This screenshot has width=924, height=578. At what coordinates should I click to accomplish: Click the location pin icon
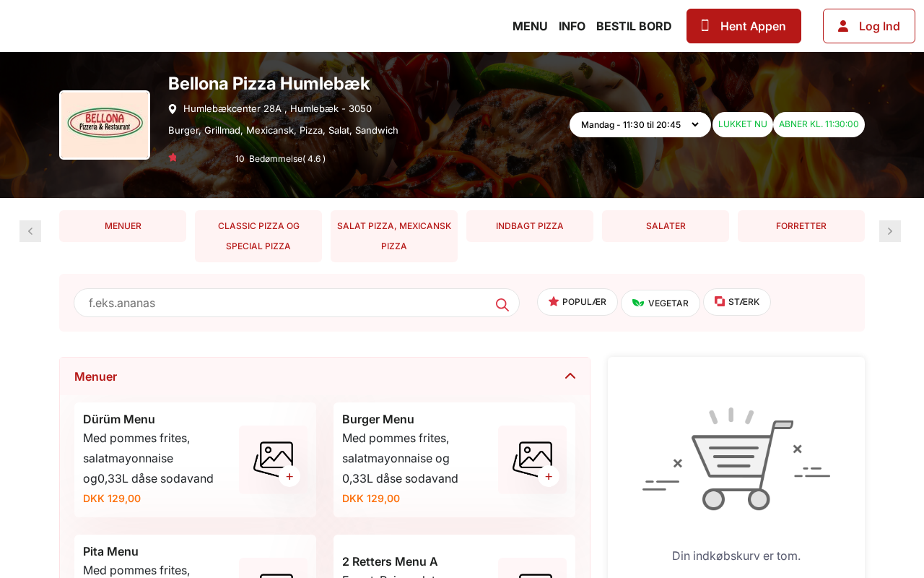click(x=173, y=109)
